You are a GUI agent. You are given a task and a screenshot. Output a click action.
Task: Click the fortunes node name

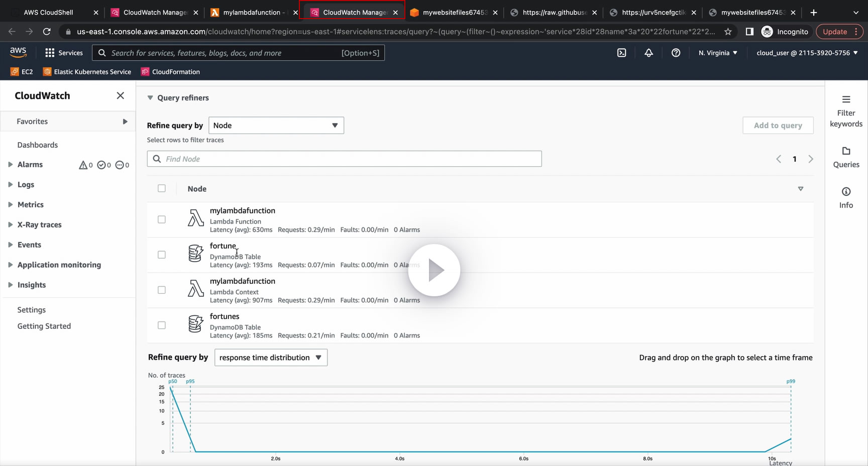coord(225,316)
